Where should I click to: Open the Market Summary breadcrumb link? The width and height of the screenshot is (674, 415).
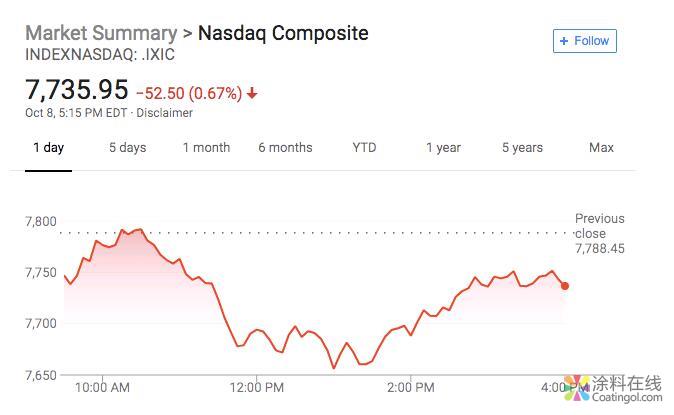point(98,33)
